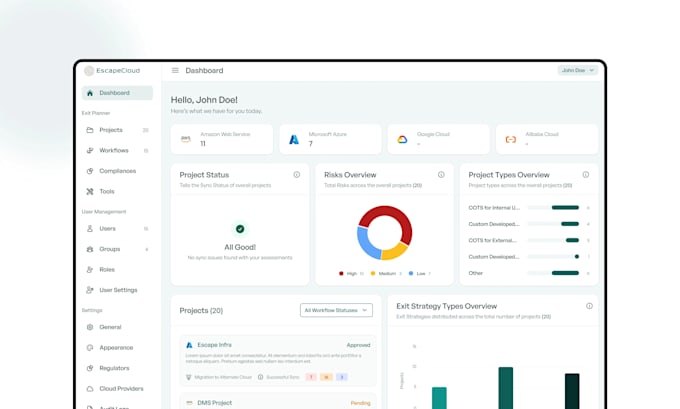Click the Pending status label
680x409 pixels.
(360, 403)
